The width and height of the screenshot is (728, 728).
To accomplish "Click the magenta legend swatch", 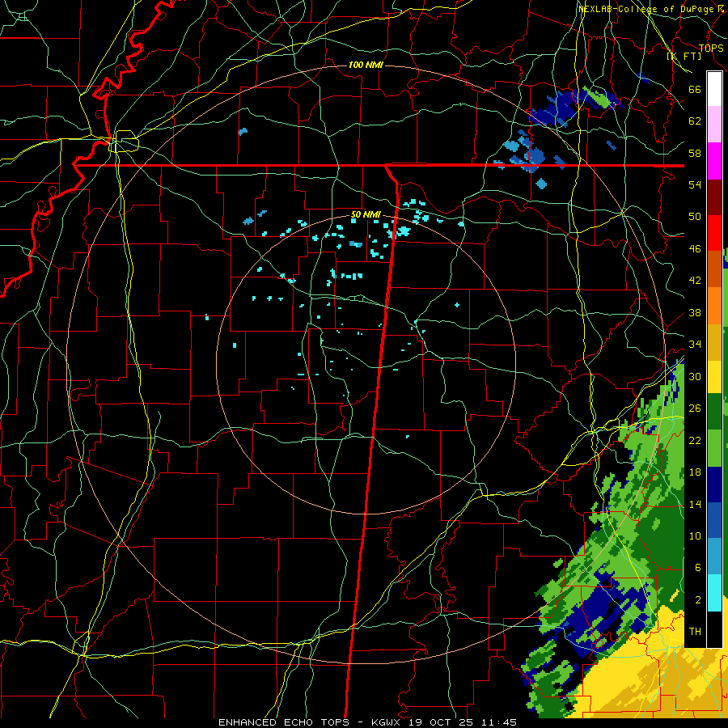I will tap(714, 161).
